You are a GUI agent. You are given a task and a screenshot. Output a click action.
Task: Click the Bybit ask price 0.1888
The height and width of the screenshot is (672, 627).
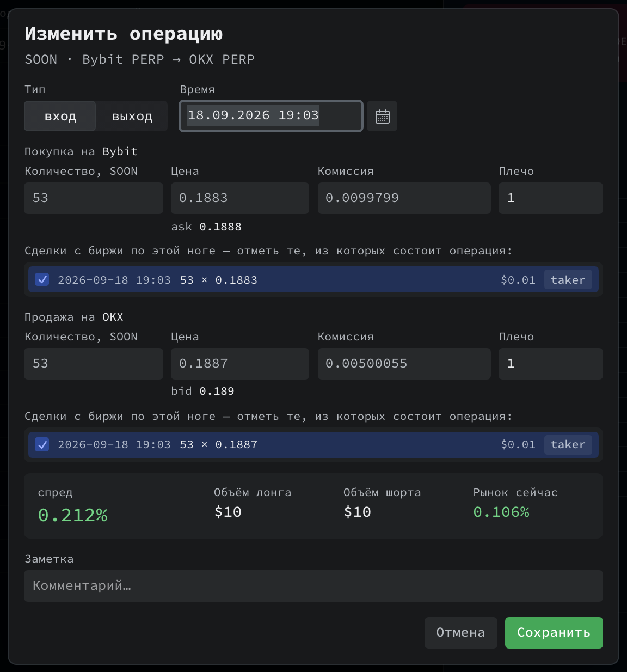(x=220, y=227)
